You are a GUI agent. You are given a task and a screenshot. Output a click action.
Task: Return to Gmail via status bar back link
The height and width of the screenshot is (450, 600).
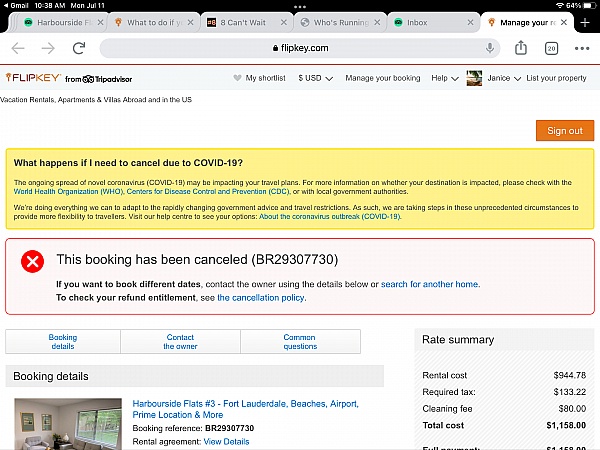point(16,5)
